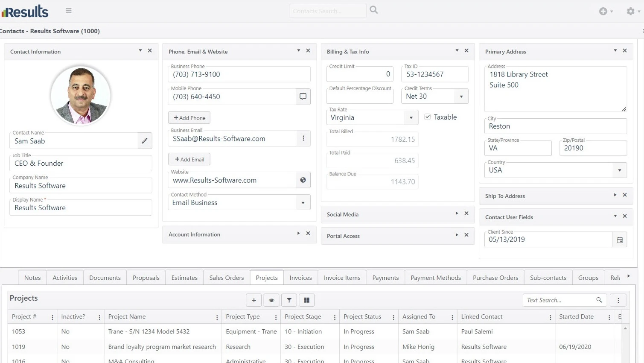Add a new project with plus icon
644x363 pixels.
[254, 300]
